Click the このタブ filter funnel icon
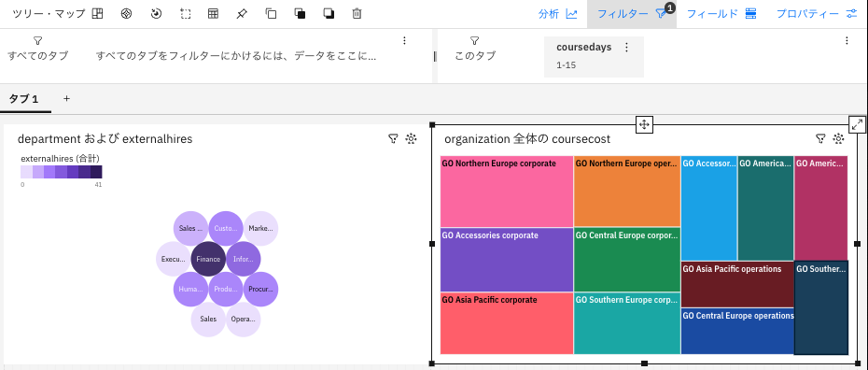Image resolution: width=868 pixels, height=370 pixels. 474,40
